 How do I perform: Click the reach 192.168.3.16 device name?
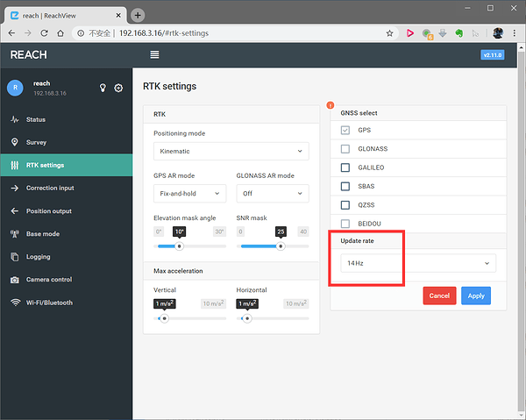point(49,88)
